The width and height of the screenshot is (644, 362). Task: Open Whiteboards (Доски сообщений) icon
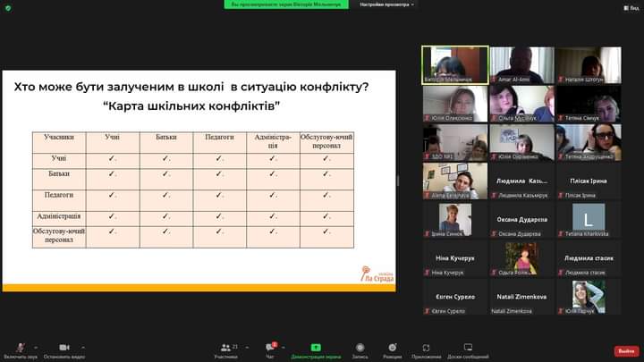pyautogui.click(x=468, y=348)
